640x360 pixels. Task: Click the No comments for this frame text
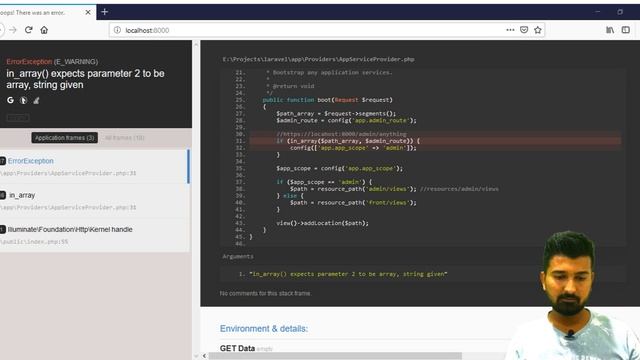click(x=265, y=293)
